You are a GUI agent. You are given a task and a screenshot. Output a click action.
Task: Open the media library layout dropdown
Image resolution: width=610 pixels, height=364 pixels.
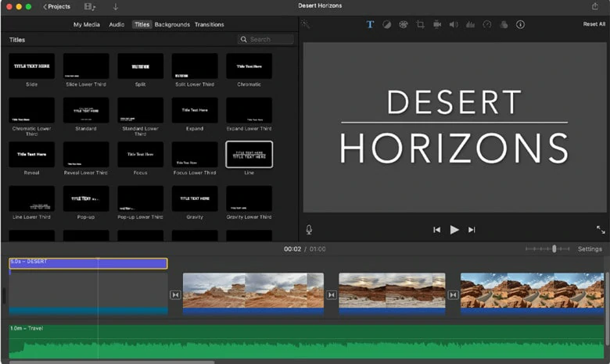coord(89,6)
